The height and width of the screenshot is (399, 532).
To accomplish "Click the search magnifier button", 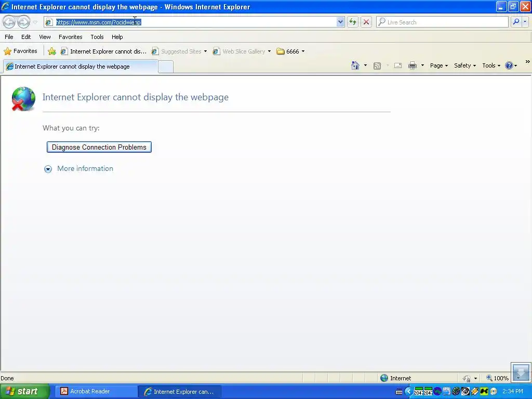I will point(516,22).
